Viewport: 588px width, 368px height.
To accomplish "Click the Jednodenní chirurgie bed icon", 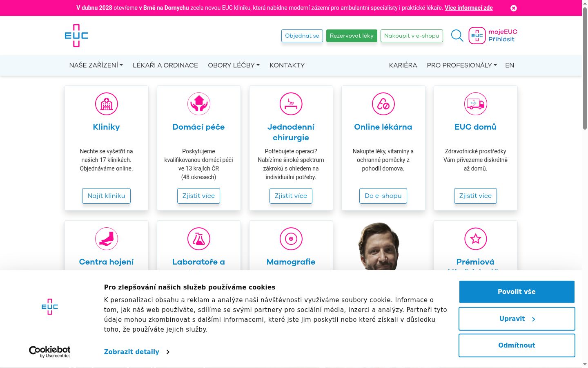I will tap(291, 104).
